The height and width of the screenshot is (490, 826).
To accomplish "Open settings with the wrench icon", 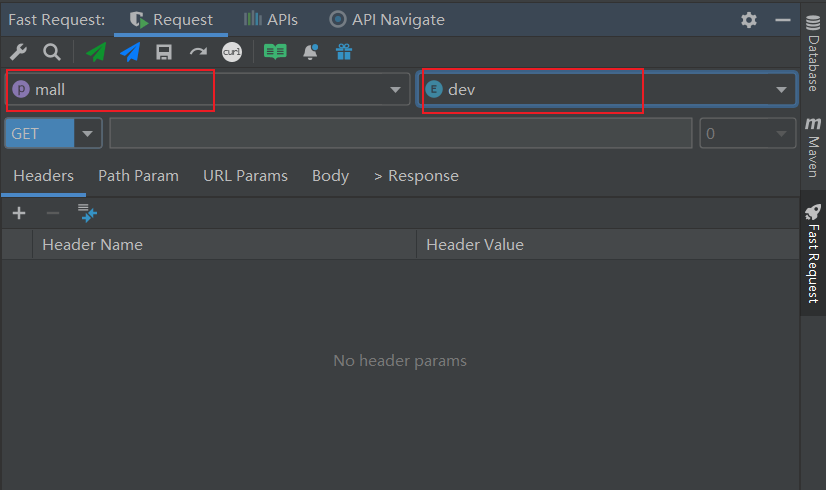I will [x=18, y=52].
